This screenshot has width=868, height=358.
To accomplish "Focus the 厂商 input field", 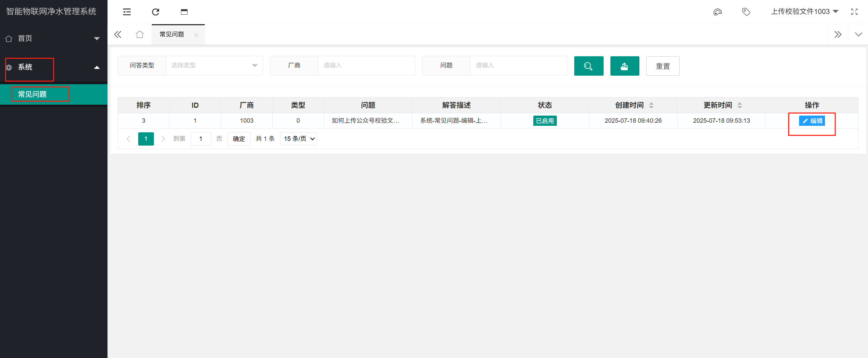I will (x=366, y=65).
